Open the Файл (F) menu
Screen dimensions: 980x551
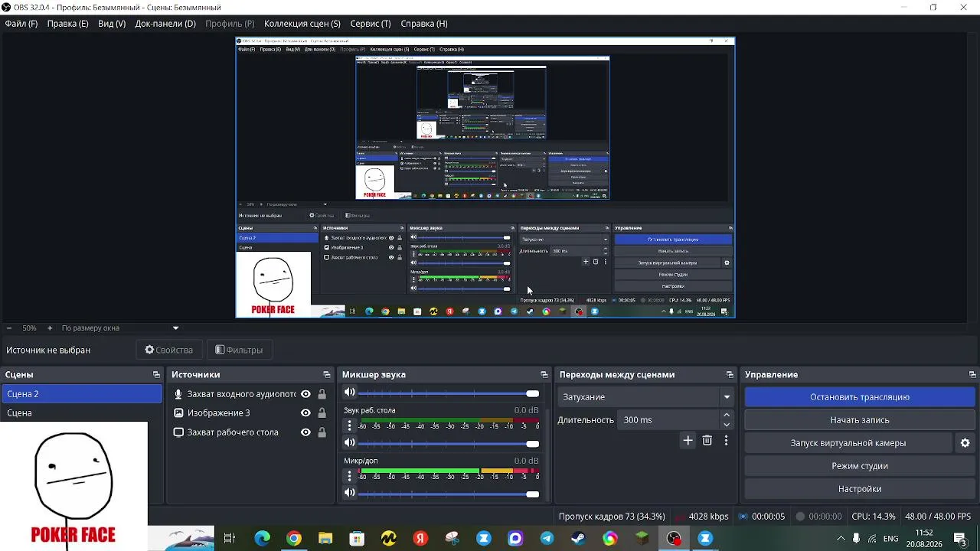(21, 24)
